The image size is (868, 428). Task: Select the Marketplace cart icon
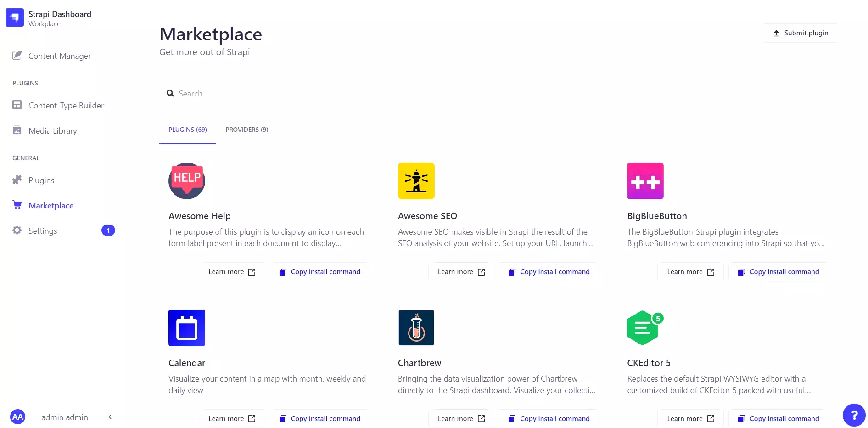pyautogui.click(x=17, y=205)
